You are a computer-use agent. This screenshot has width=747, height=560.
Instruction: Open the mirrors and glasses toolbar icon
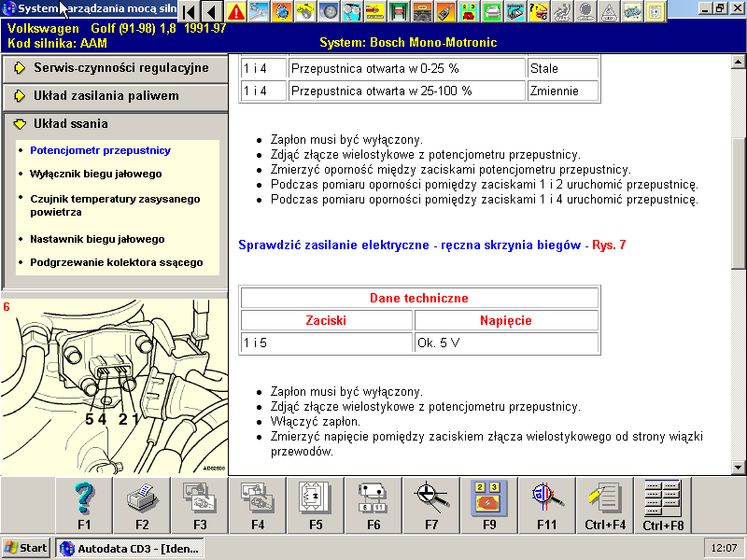tap(352, 11)
